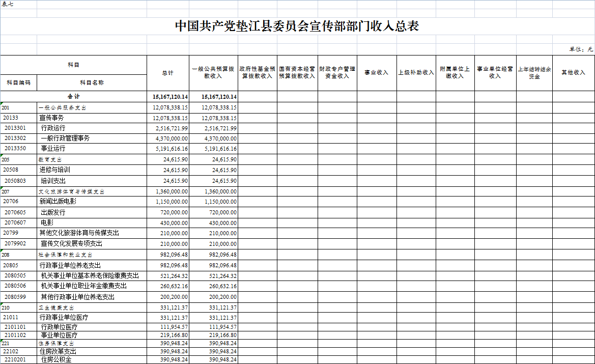
Task: Click the "进修与培训" name cell
Action: (x=92, y=170)
